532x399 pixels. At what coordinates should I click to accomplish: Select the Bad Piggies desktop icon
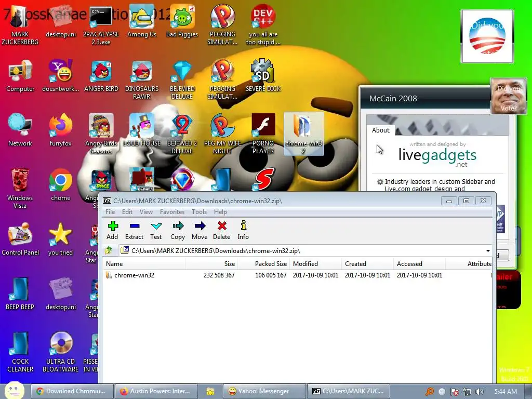point(182,21)
